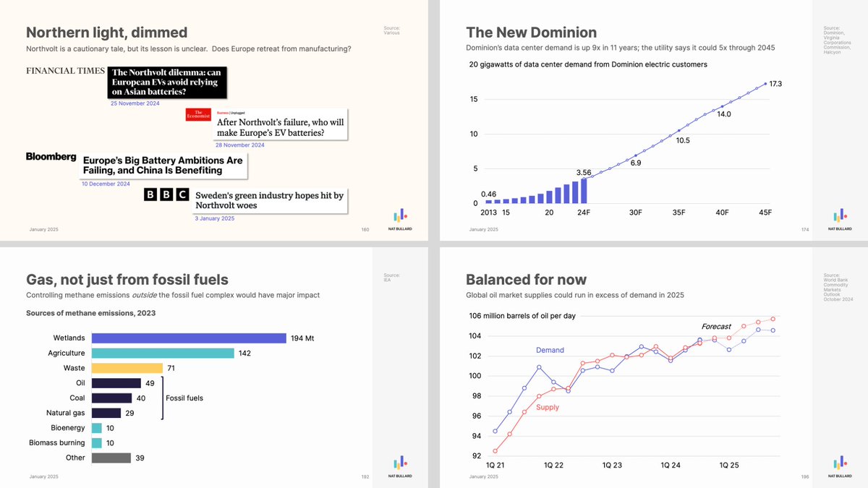
Task: Click the Coal dark bar
Action: coord(111,398)
